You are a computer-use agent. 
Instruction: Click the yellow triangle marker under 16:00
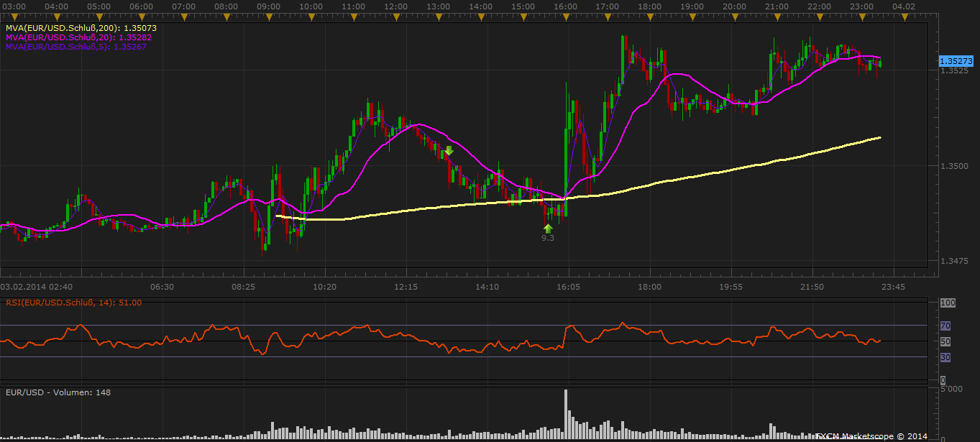566,15
